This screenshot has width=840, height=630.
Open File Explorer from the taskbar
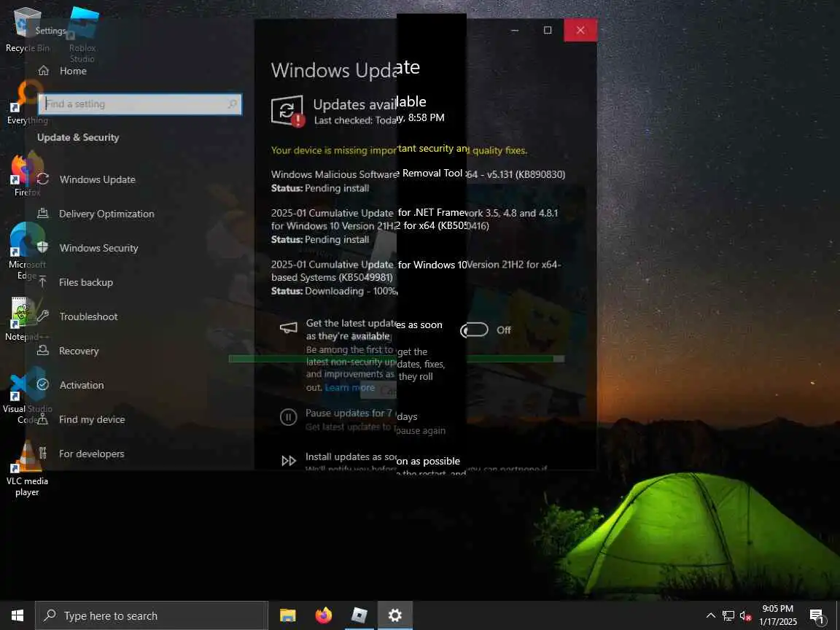click(x=288, y=615)
